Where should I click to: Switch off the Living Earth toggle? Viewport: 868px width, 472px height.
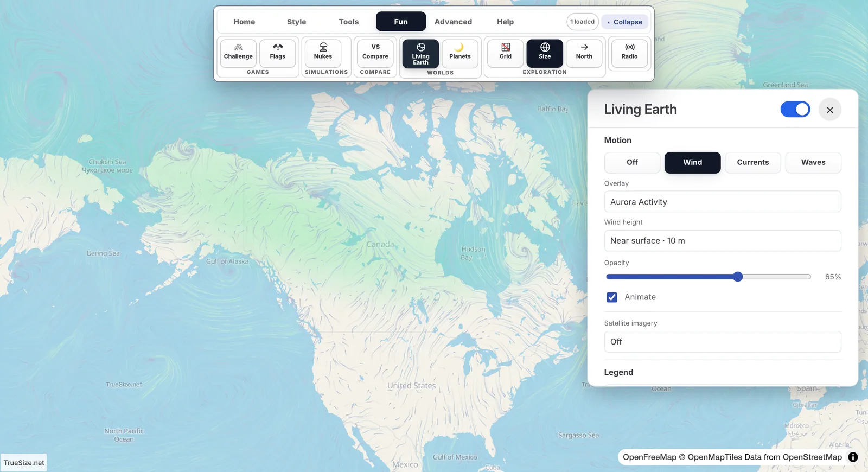(795, 109)
